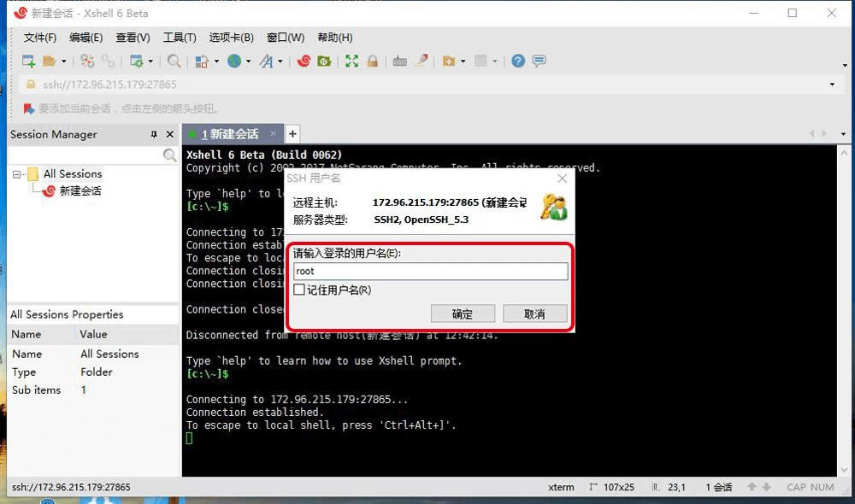Viewport: 855px width, 504px height.
Task: Click the Font 'A' toolbar icon
Action: (267, 61)
